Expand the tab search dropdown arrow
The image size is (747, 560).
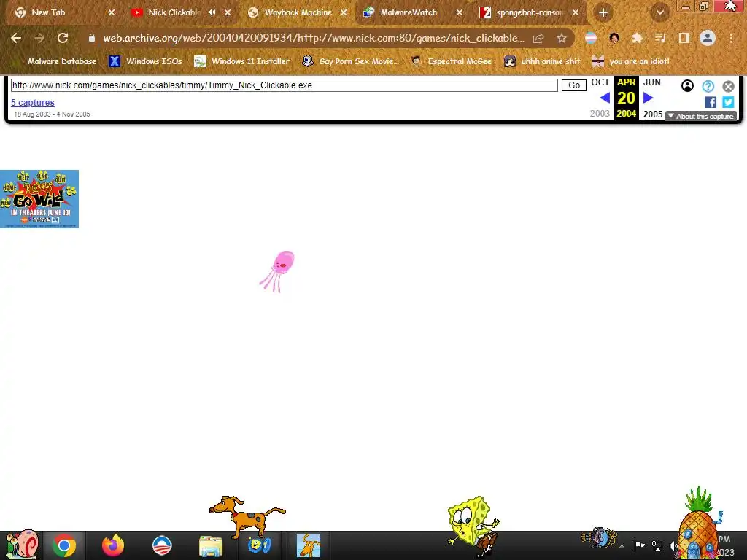click(x=659, y=12)
